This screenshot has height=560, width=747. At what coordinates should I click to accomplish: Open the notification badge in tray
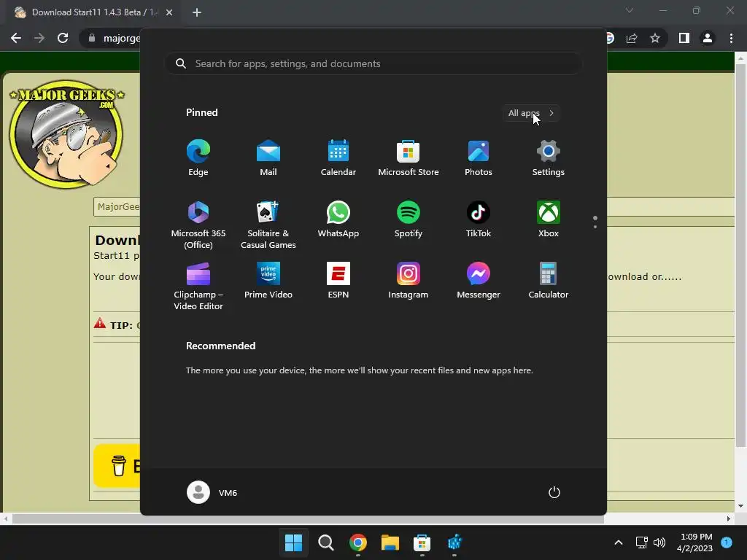click(727, 542)
